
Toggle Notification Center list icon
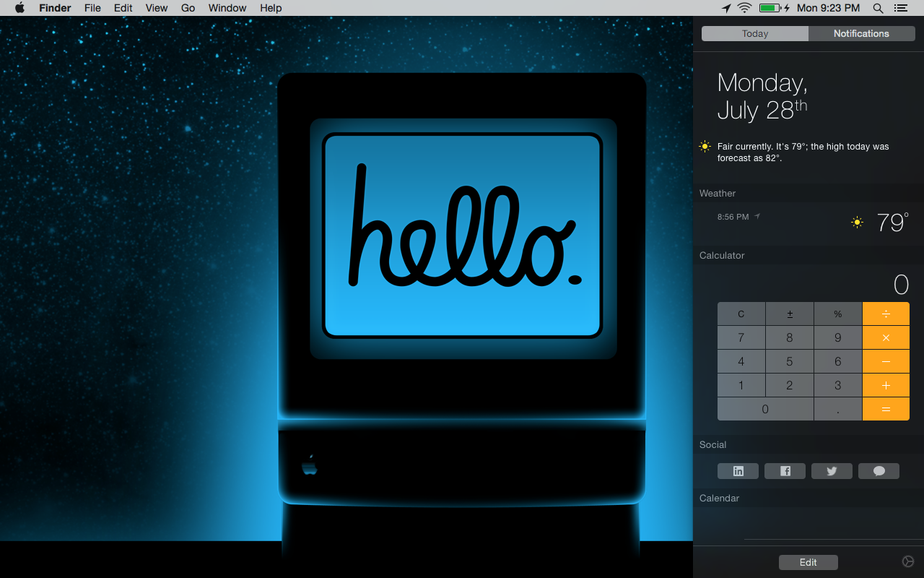[x=901, y=8]
